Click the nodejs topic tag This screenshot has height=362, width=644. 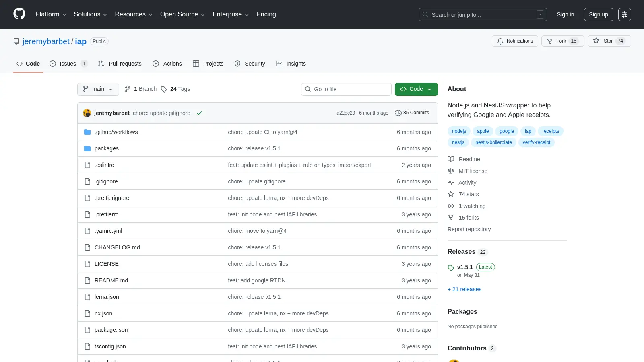point(459,131)
